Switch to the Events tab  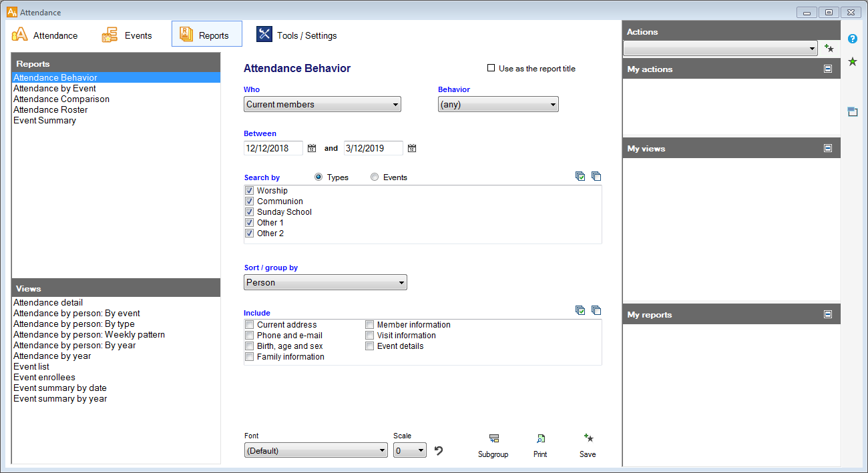[x=127, y=35]
